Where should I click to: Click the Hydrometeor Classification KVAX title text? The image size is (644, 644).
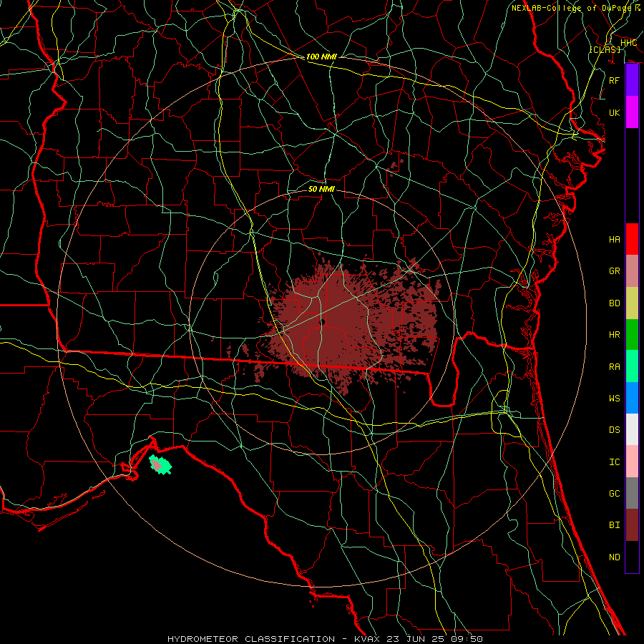pyautogui.click(x=325, y=639)
